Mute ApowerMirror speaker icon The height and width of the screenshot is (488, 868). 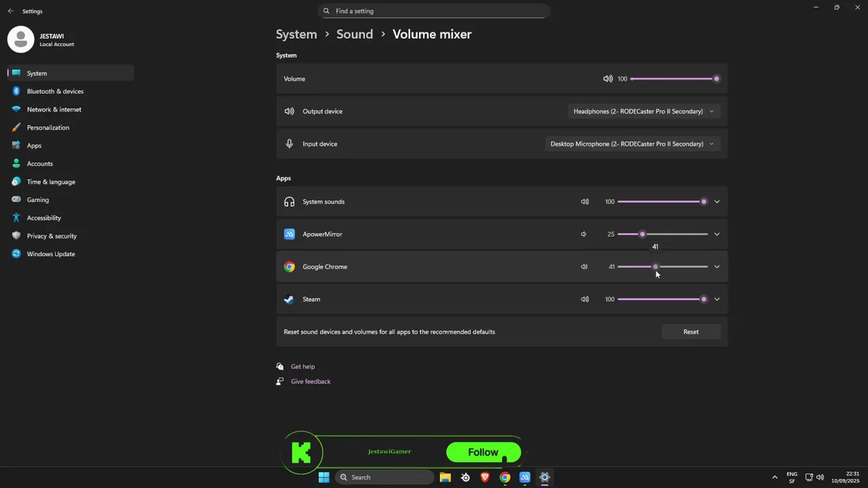pyautogui.click(x=583, y=234)
